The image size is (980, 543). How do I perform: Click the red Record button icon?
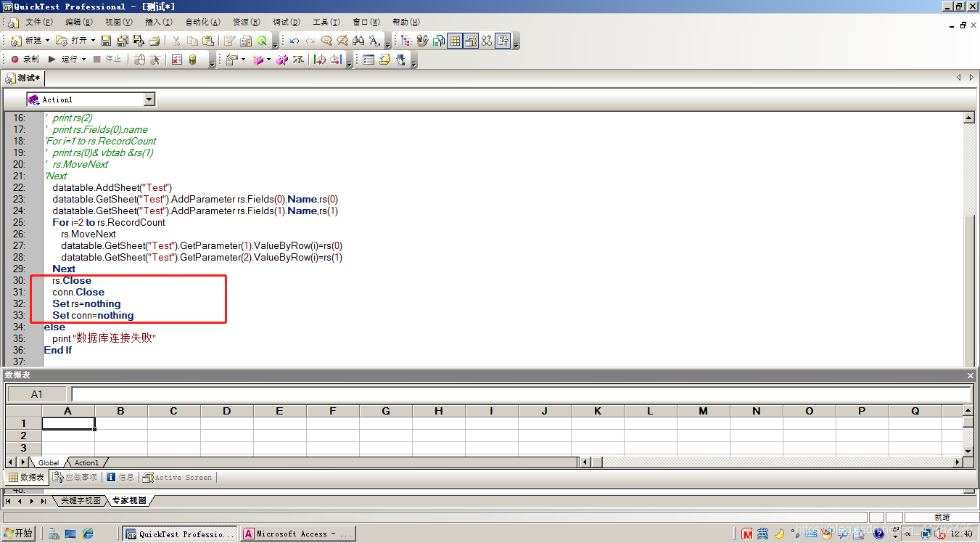(15, 60)
